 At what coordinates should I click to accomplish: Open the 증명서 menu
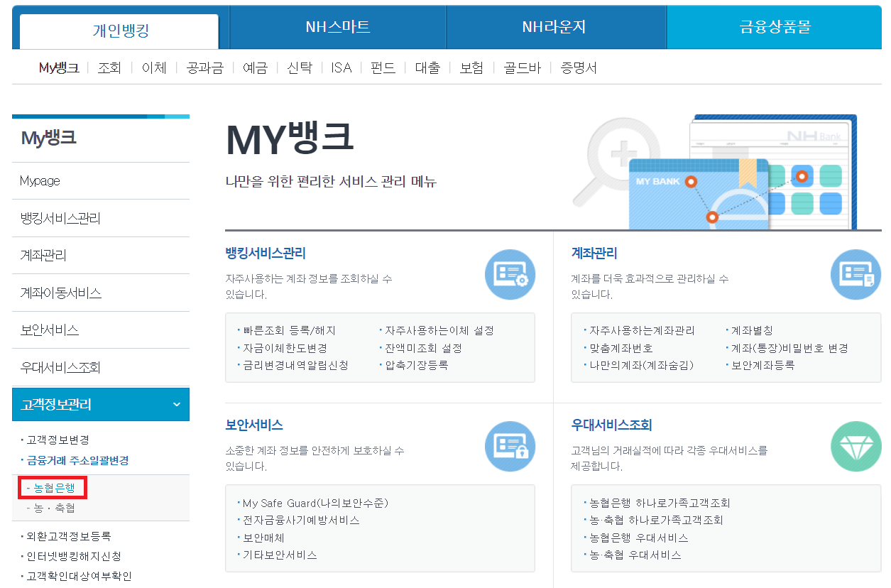(578, 68)
